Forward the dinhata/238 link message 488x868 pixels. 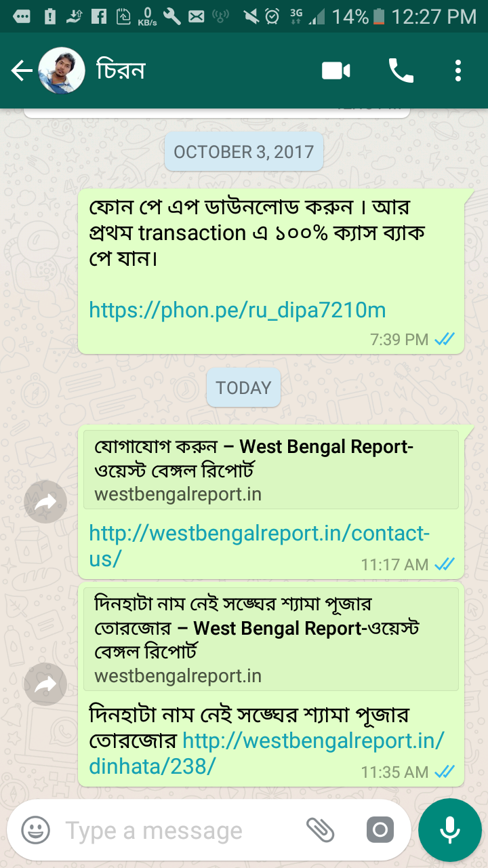45,685
